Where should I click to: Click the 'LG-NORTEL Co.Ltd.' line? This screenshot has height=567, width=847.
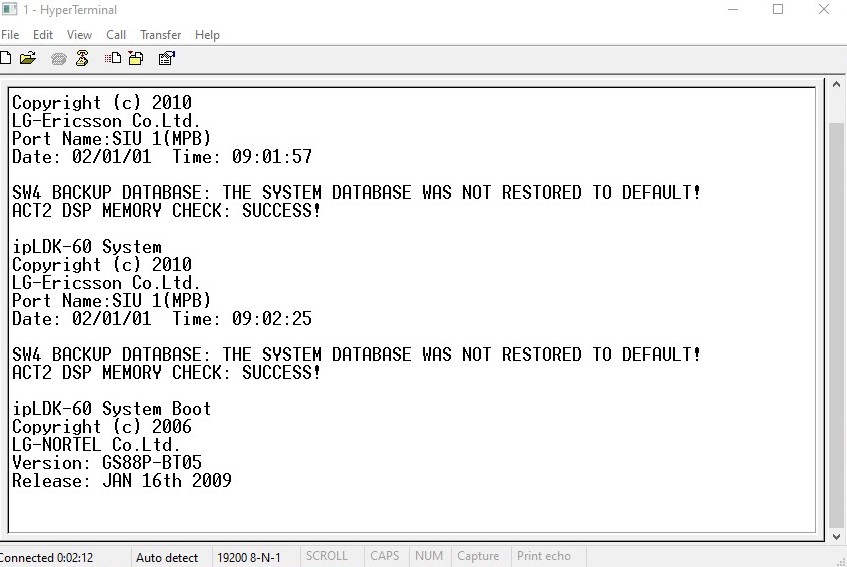point(96,445)
